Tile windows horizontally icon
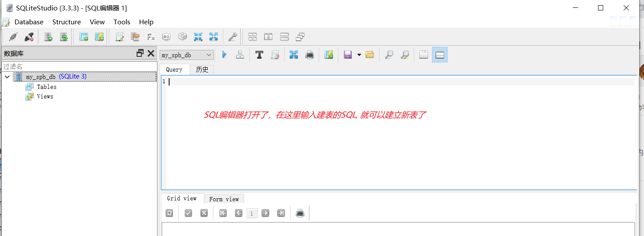The image size is (644, 236). click(268, 37)
